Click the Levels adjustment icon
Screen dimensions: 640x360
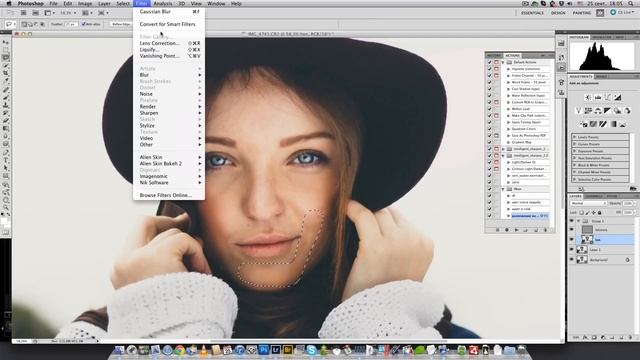click(x=598, y=97)
